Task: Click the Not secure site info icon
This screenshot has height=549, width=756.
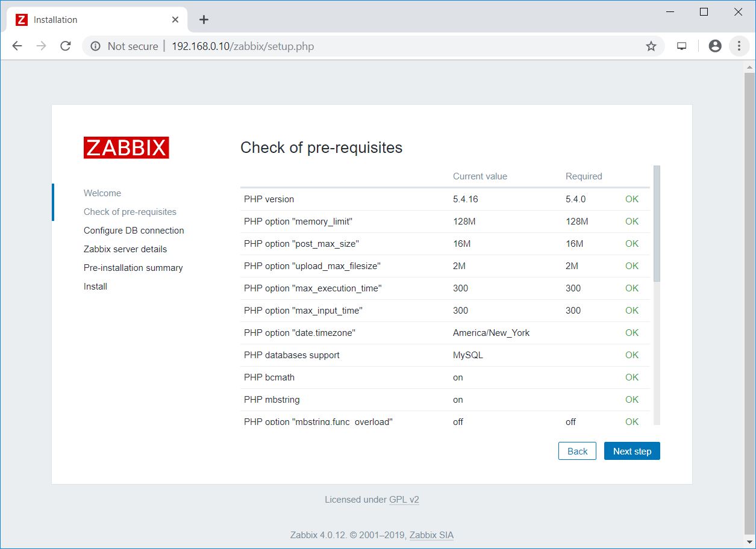Action: click(95, 46)
